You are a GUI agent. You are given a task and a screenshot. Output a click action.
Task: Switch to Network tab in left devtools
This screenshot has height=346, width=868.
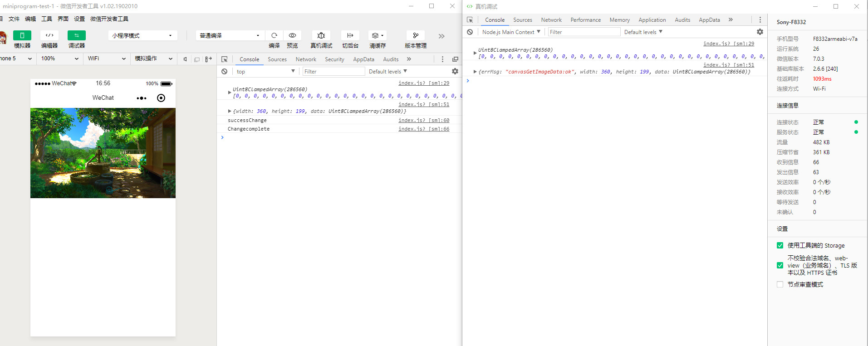[x=306, y=59]
